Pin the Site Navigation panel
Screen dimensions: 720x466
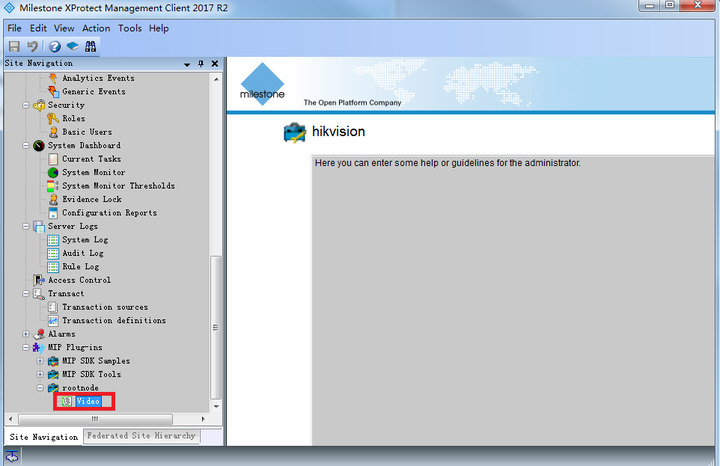click(x=200, y=64)
